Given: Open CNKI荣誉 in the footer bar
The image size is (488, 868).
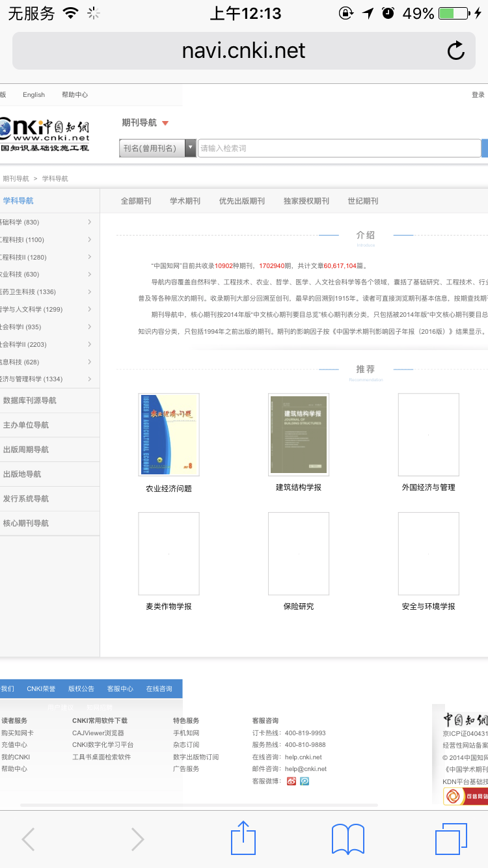Looking at the screenshot, I should 41,688.
